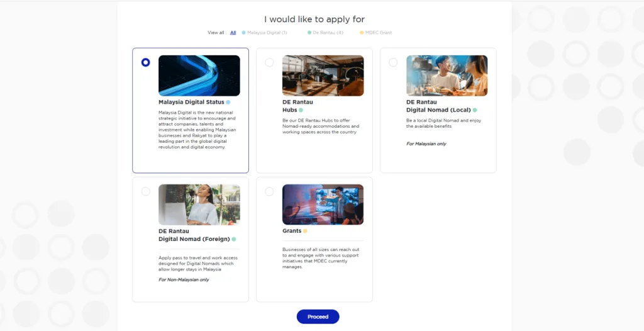Click the 'Malaysia Digital Status' title
The image size is (644, 331).
(x=191, y=102)
